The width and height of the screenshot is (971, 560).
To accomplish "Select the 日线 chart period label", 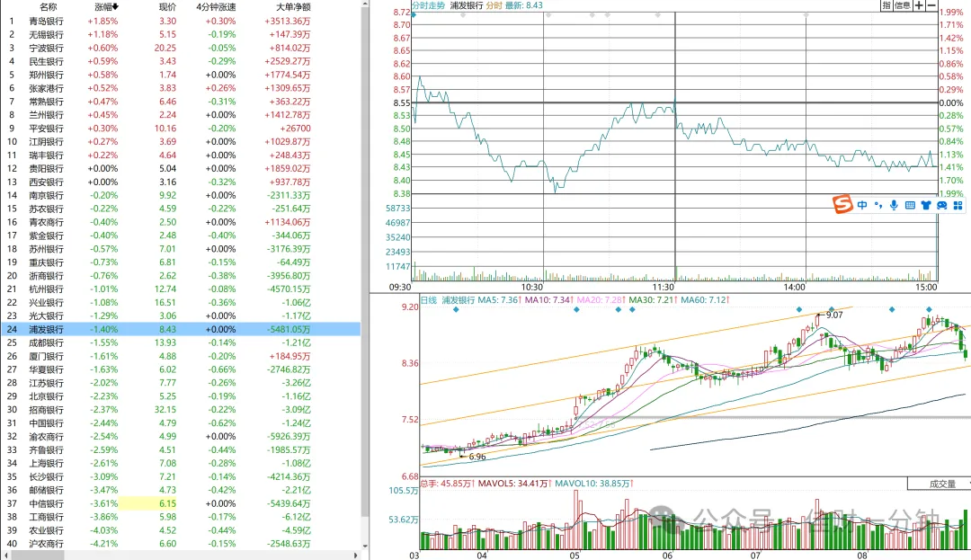I will [x=429, y=300].
